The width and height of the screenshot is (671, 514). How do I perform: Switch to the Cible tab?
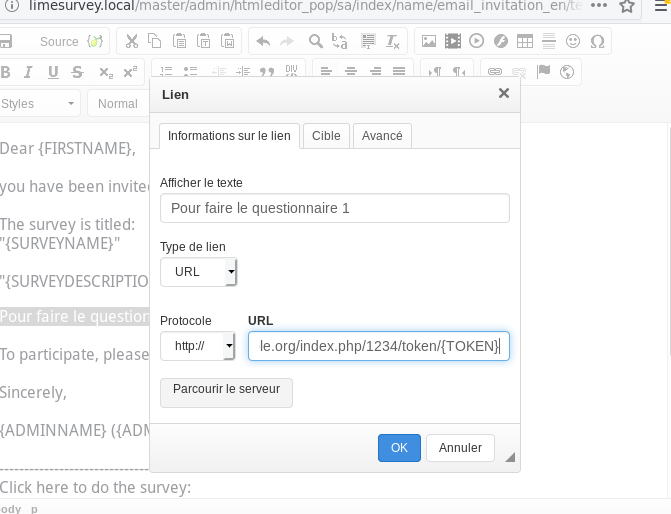click(x=326, y=136)
